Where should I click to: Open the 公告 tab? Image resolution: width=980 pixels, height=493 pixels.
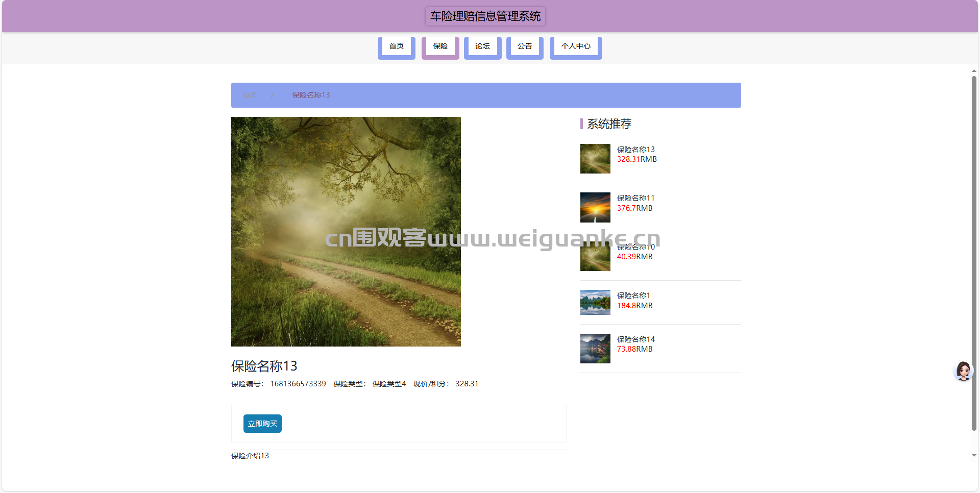pyautogui.click(x=525, y=47)
